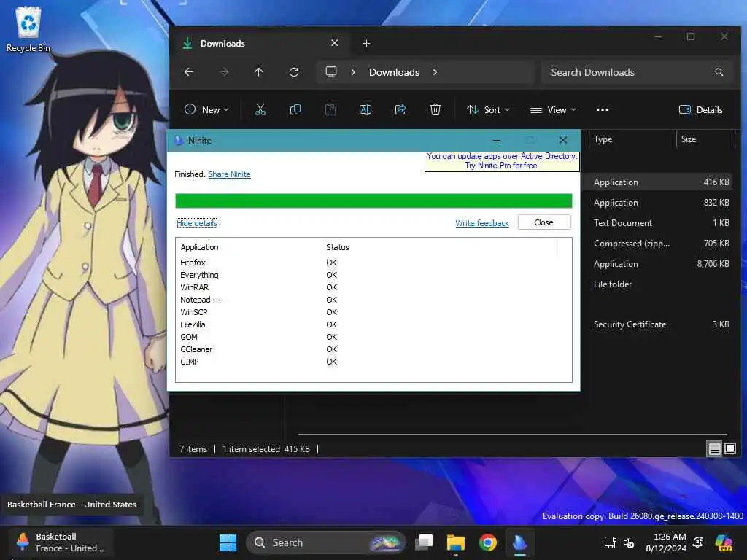Open the View dropdown menu

point(553,109)
